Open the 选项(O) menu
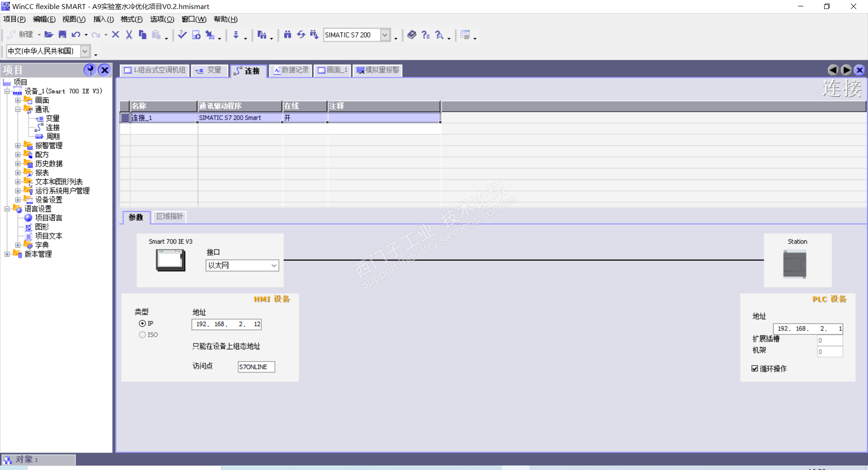 coord(162,19)
